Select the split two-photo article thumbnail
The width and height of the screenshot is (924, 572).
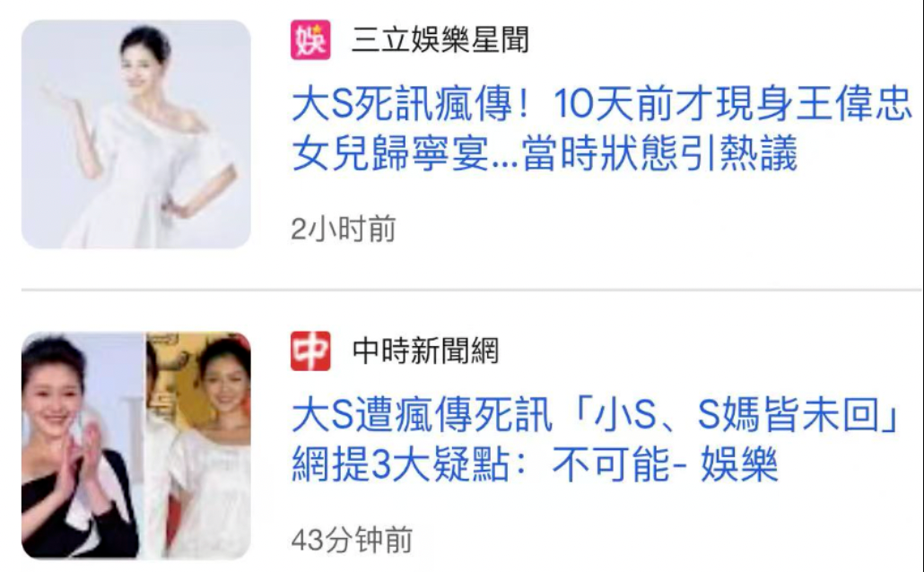coord(136,446)
